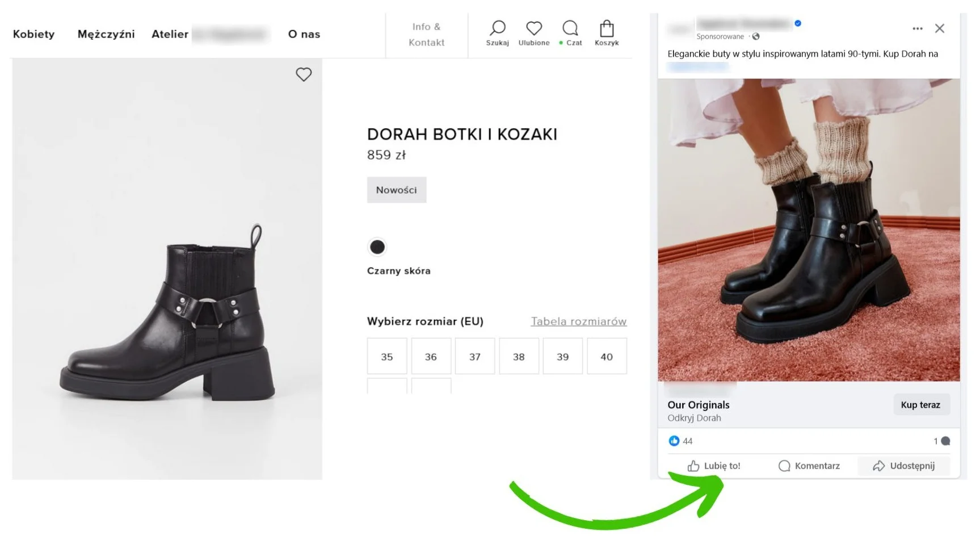This screenshot has width=980, height=556.
Task: Share the post with Udostępnij
Action: click(903, 466)
